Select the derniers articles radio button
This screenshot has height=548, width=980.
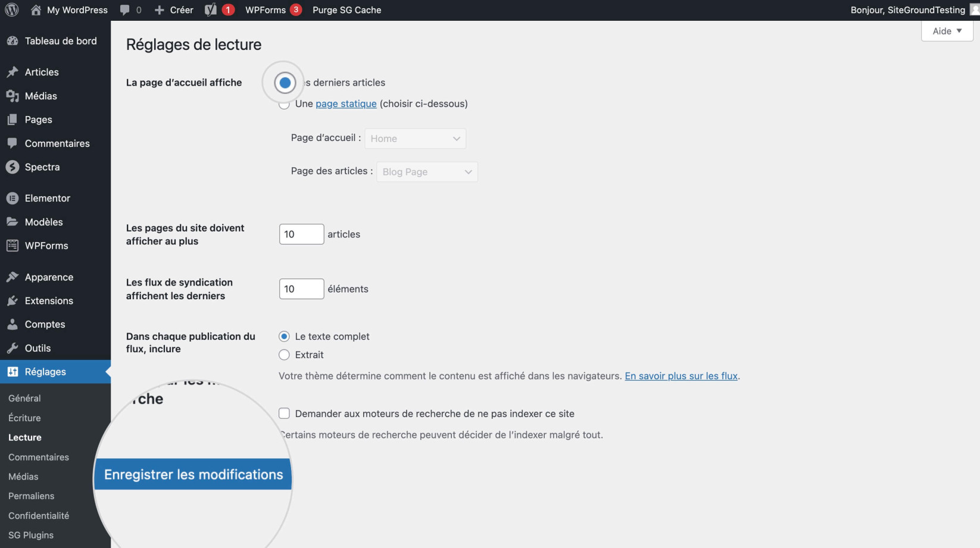coord(285,83)
